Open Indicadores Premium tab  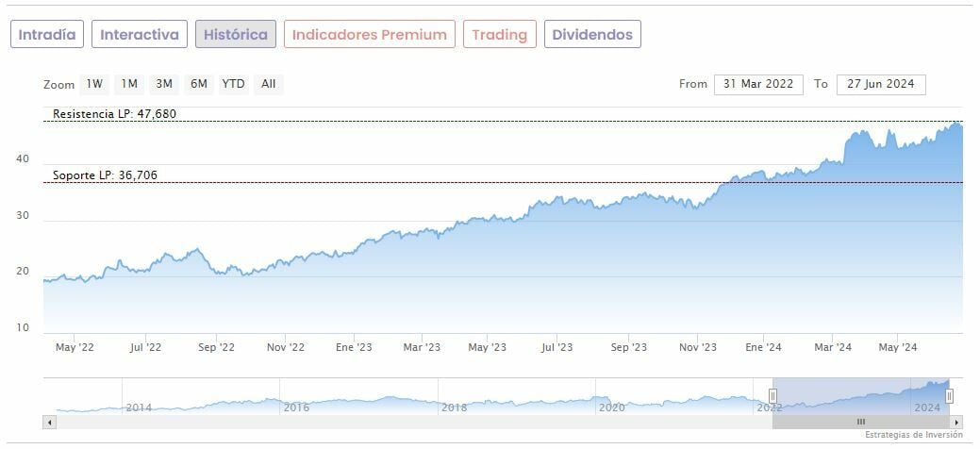[369, 35]
